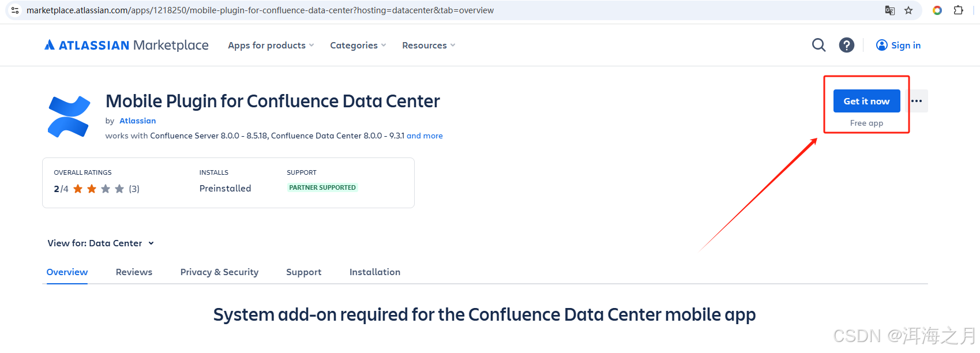980x353 pixels.
Task: Click the Sign in link
Action: click(x=898, y=46)
